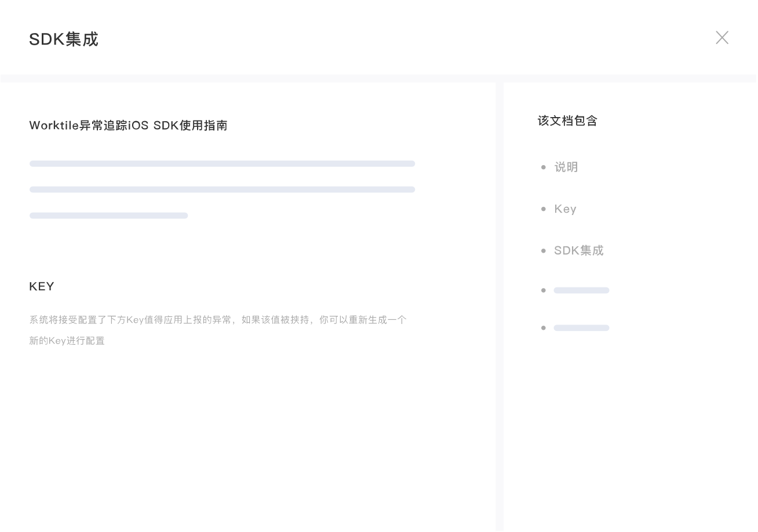Screen dimensions: 758x532
Task: Close the SDK集成 dialog
Action: tap(721, 38)
